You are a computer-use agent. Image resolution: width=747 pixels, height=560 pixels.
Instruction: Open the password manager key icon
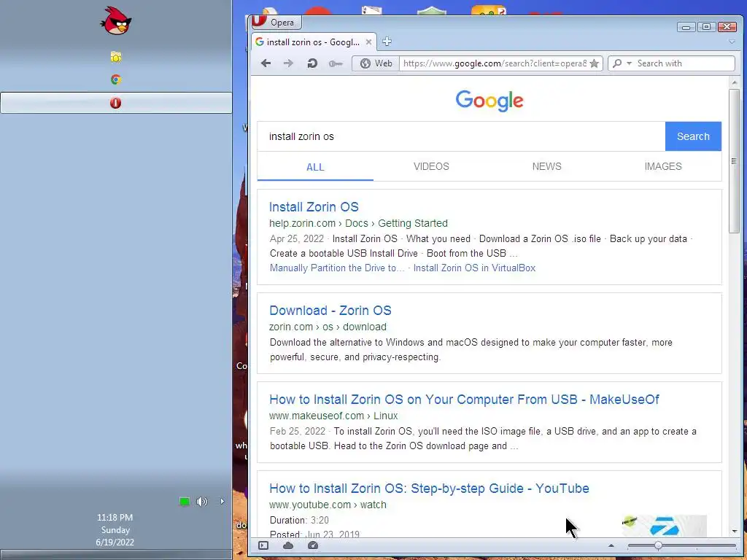coord(336,63)
